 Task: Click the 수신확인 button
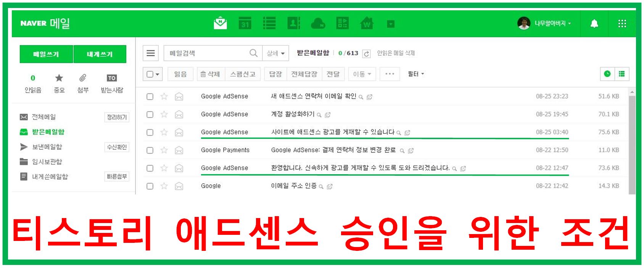117,147
